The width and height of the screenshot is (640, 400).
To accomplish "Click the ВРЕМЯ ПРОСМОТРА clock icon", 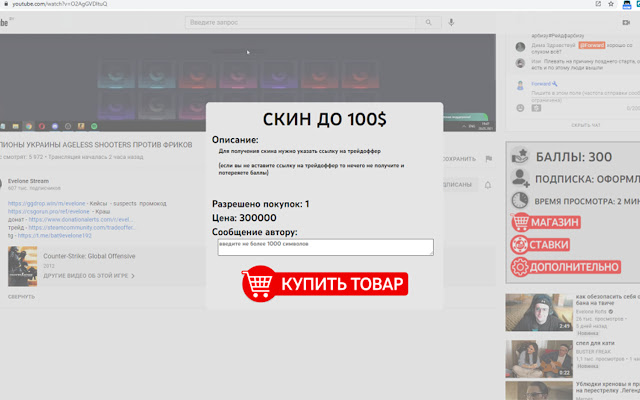I will point(520,200).
